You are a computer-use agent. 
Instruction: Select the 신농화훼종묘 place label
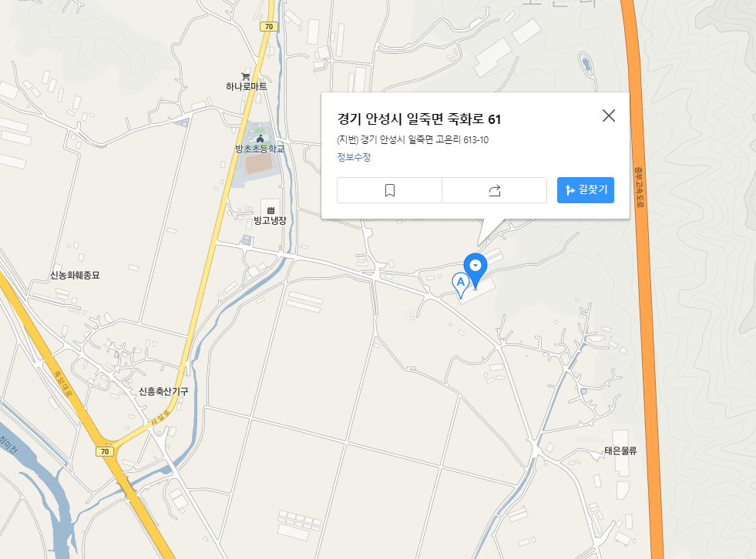coord(76,275)
